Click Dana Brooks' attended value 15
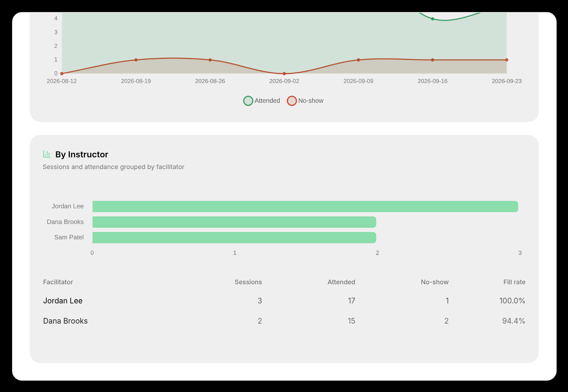 (x=351, y=321)
